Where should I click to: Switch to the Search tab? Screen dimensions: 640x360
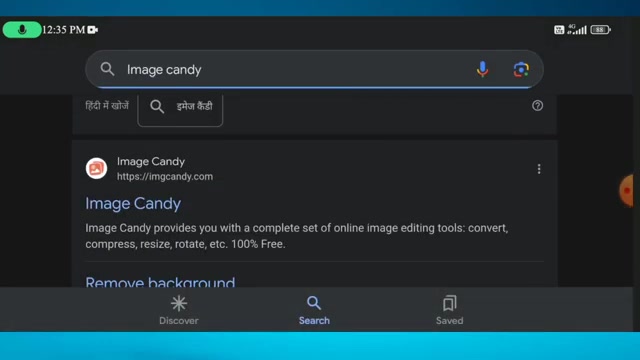[x=314, y=310]
